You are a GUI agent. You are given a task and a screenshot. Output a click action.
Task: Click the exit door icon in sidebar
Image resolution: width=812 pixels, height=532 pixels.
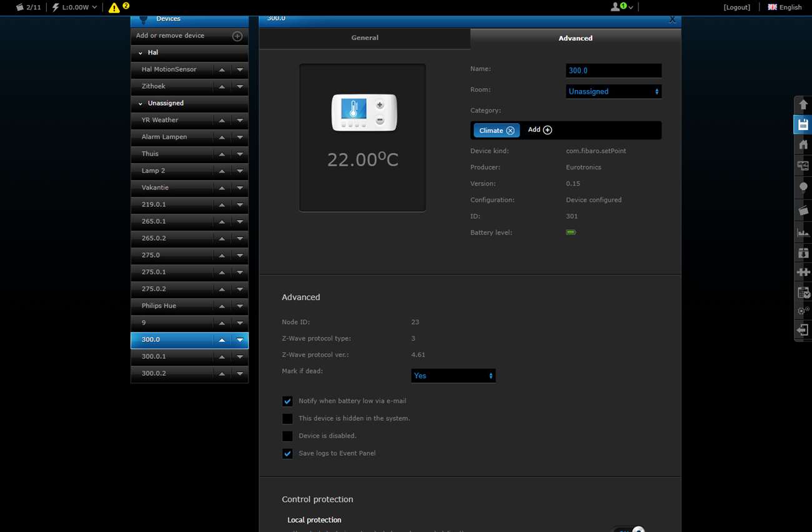[x=803, y=330]
